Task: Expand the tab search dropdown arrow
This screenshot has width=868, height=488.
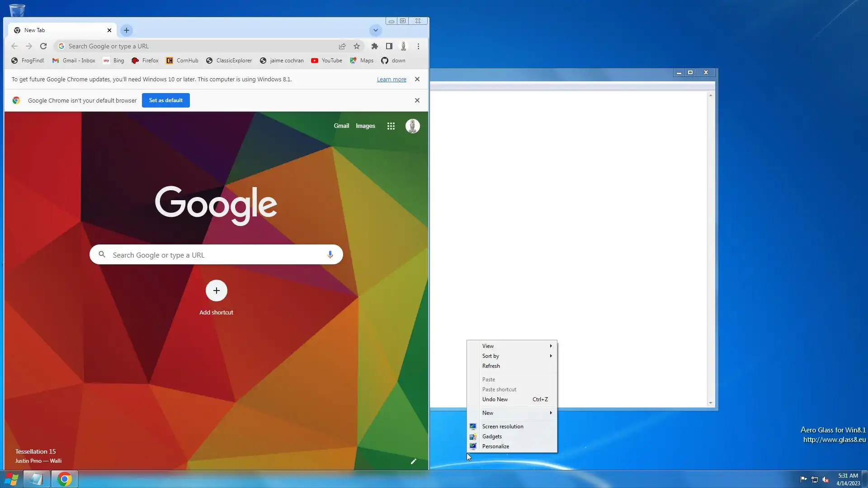Action: tap(375, 30)
